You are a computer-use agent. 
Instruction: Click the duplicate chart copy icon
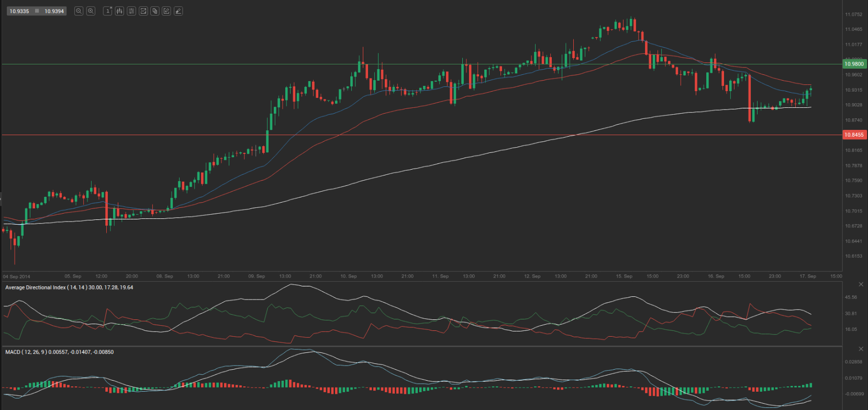pos(155,11)
